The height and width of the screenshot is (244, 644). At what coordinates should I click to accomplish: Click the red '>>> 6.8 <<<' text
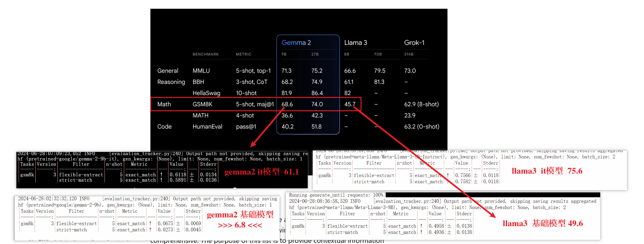[240, 225]
